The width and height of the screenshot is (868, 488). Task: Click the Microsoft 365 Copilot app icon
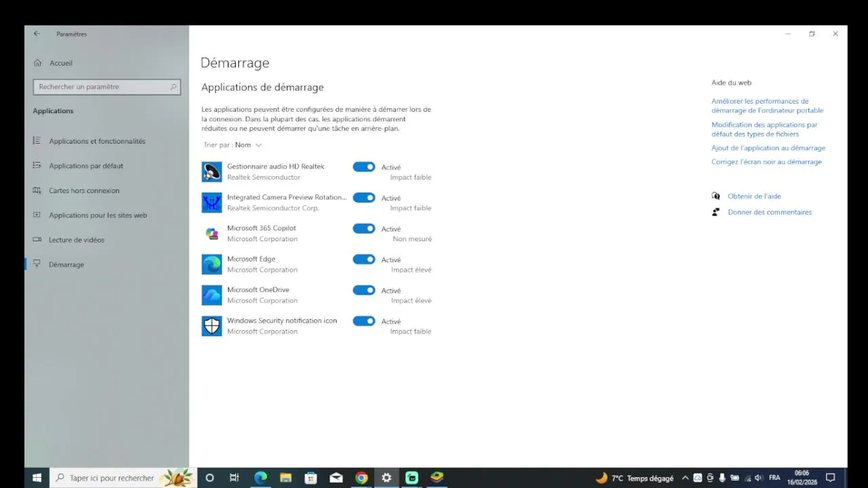click(x=212, y=234)
